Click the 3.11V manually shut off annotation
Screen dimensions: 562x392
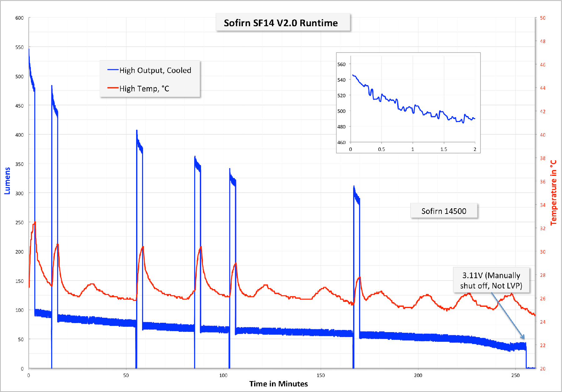pyautogui.click(x=491, y=280)
